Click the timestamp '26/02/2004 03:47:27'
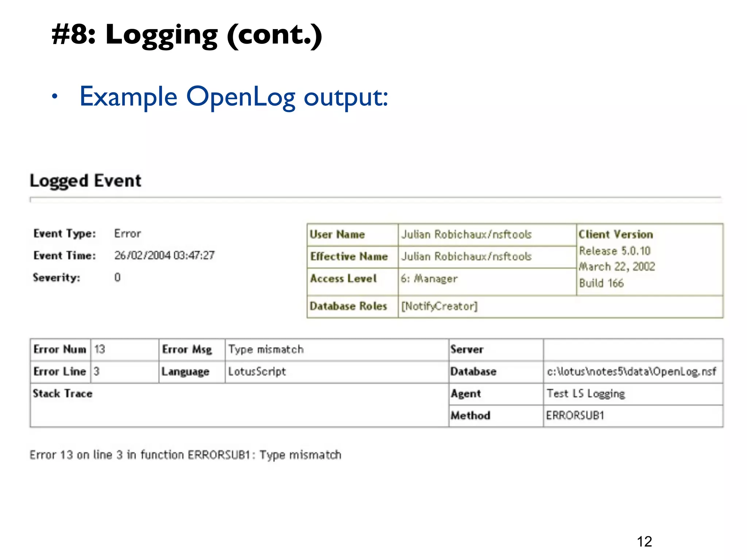The height and width of the screenshot is (560, 747). coord(165,256)
